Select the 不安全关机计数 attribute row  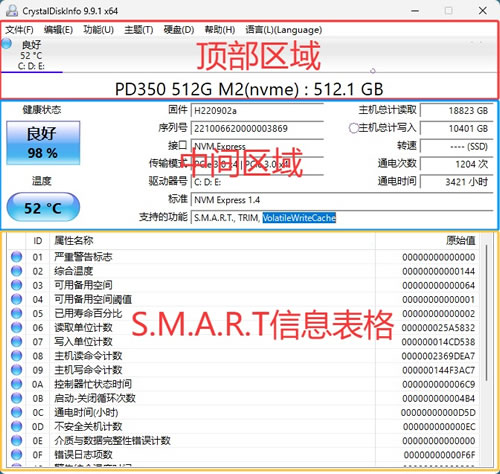click(x=243, y=426)
